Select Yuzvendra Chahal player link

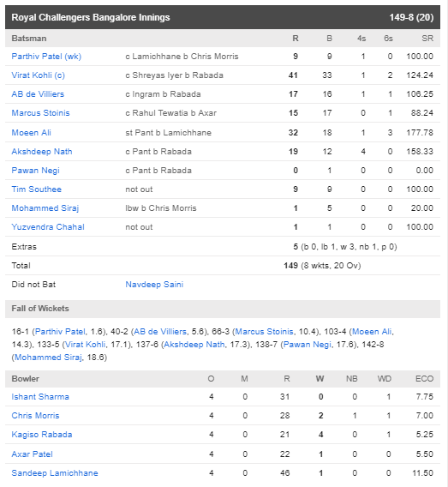(48, 227)
